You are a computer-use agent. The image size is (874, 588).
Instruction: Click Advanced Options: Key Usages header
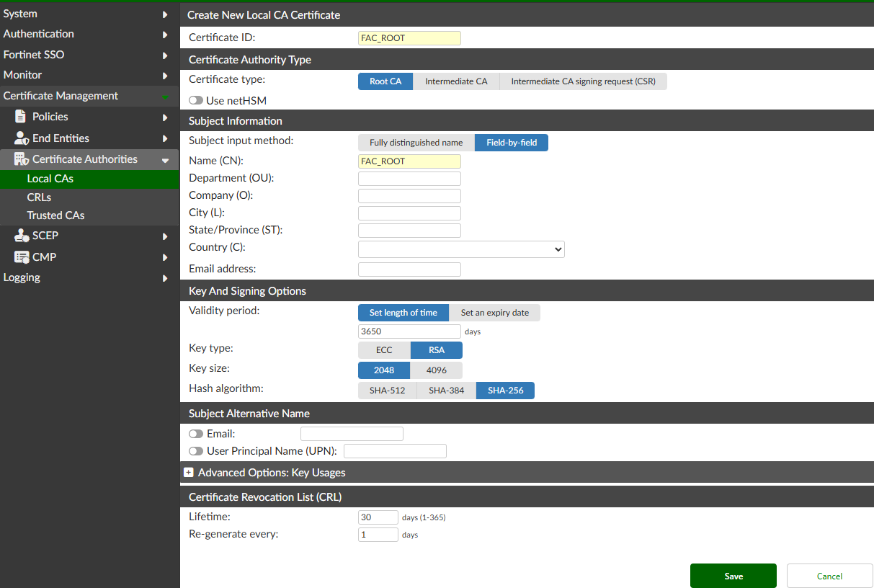pos(272,473)
